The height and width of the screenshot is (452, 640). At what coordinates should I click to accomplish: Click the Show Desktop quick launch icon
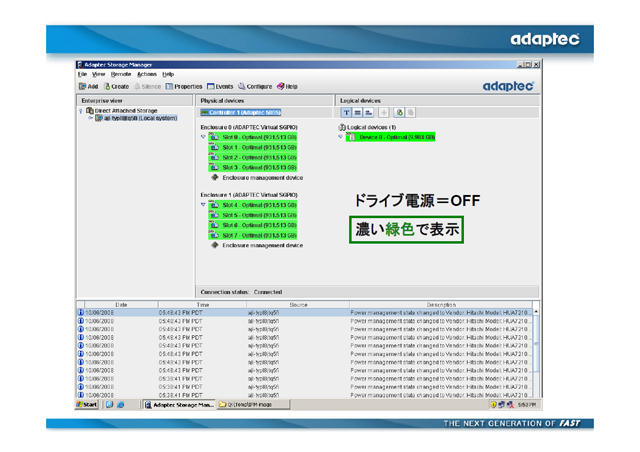click(x=109, y=405)
